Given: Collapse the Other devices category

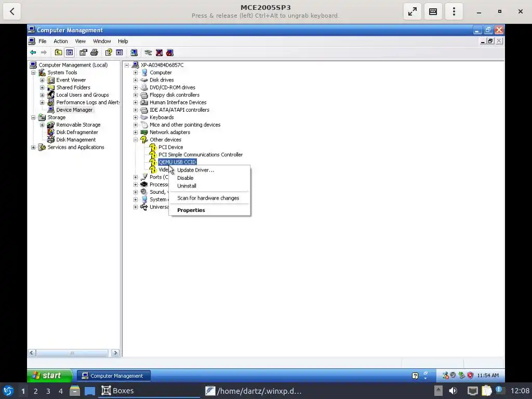Looking at the screenshot, I should click(x=136, y=140).
